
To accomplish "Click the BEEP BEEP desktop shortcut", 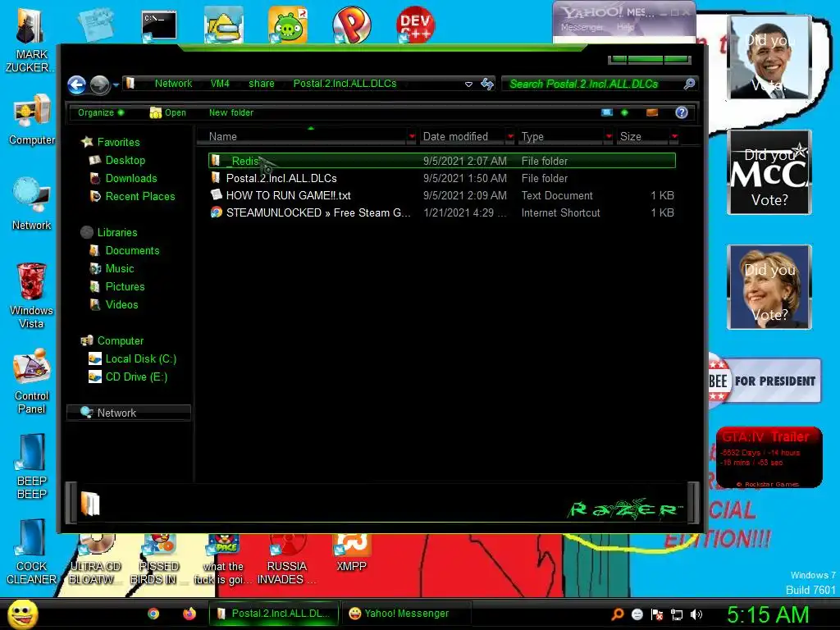I will 32,466.
